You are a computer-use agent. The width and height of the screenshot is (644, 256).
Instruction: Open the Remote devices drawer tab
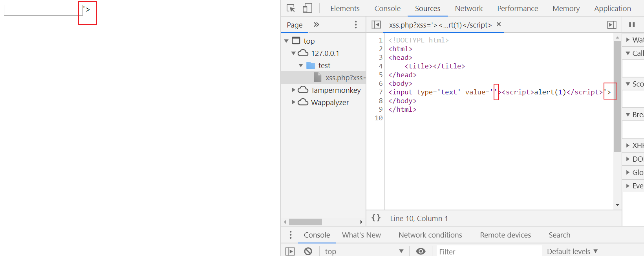click(x=505, y=235)
